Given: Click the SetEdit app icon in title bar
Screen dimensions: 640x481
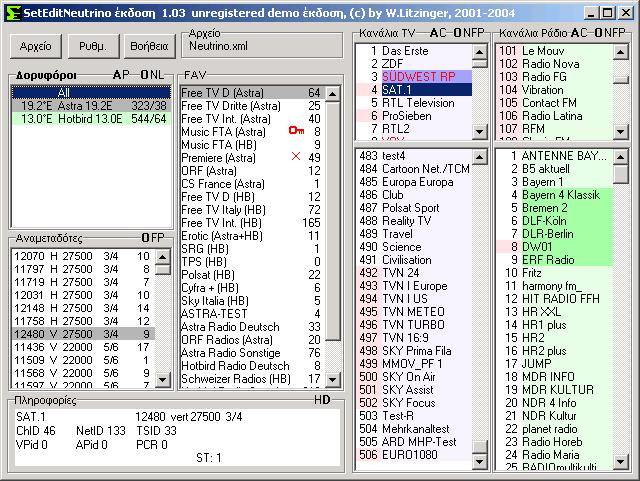Looking at the screenshot, I should pos(13,13).
